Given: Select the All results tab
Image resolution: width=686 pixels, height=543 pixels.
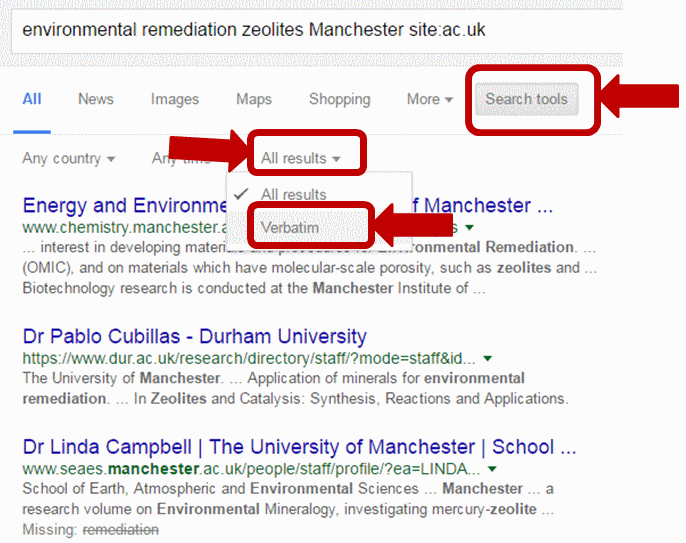Looking at the screenshot, I should [32, 99].
